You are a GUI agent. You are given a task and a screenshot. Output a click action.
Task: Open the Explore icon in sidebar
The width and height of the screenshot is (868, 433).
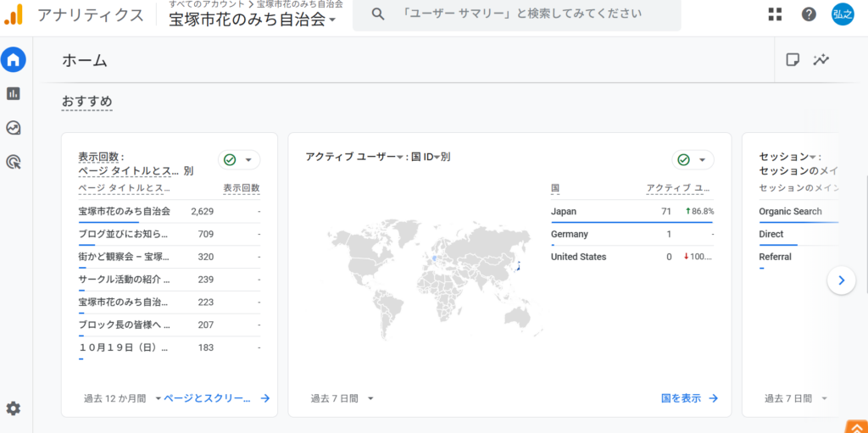(14, 128)
